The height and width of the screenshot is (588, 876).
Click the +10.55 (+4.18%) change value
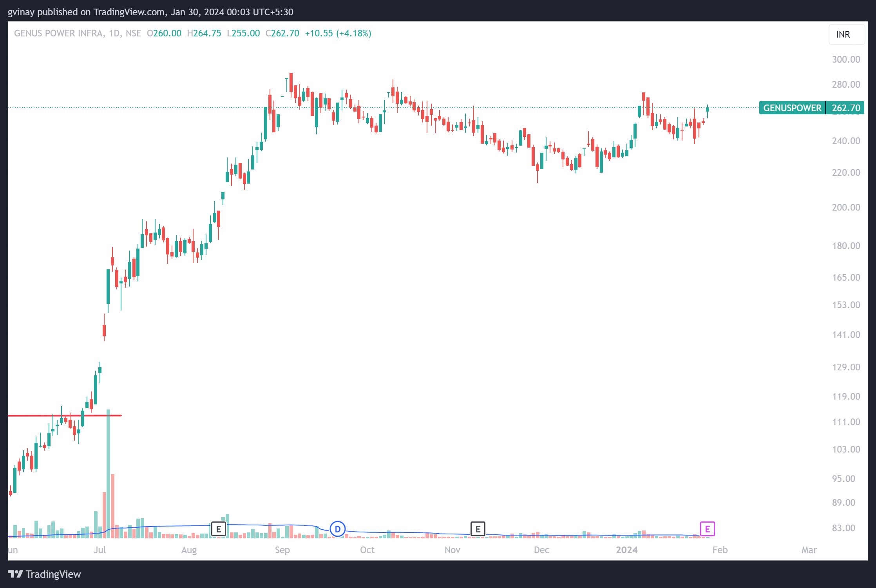click(338, 33)
